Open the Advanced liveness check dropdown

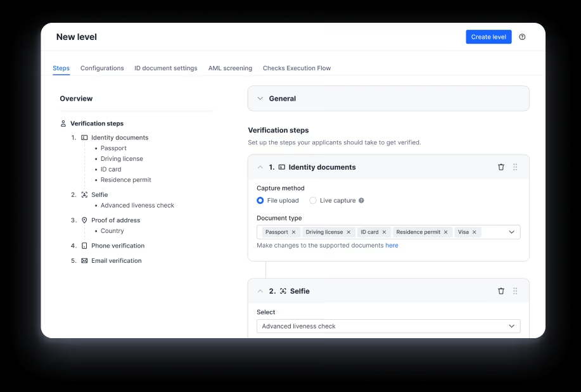(388, 326)
